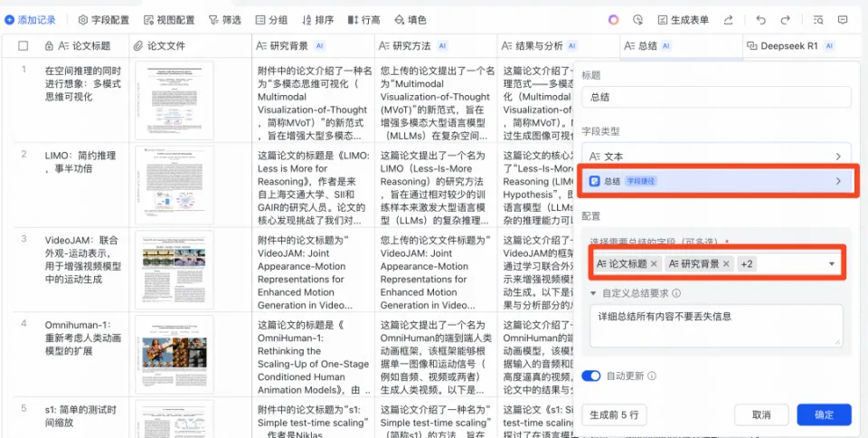868x438 pixels.
Task: Open the Omnihuman-1 paper thumbnail in row 4
Action: click(175, 355)
